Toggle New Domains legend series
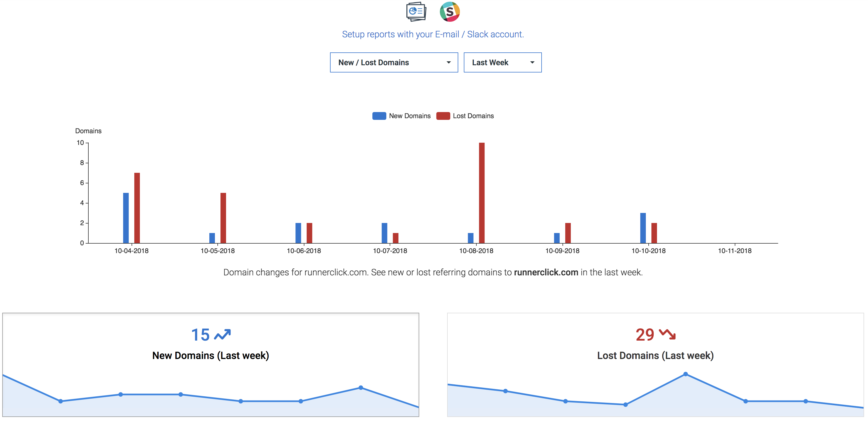 409,116
